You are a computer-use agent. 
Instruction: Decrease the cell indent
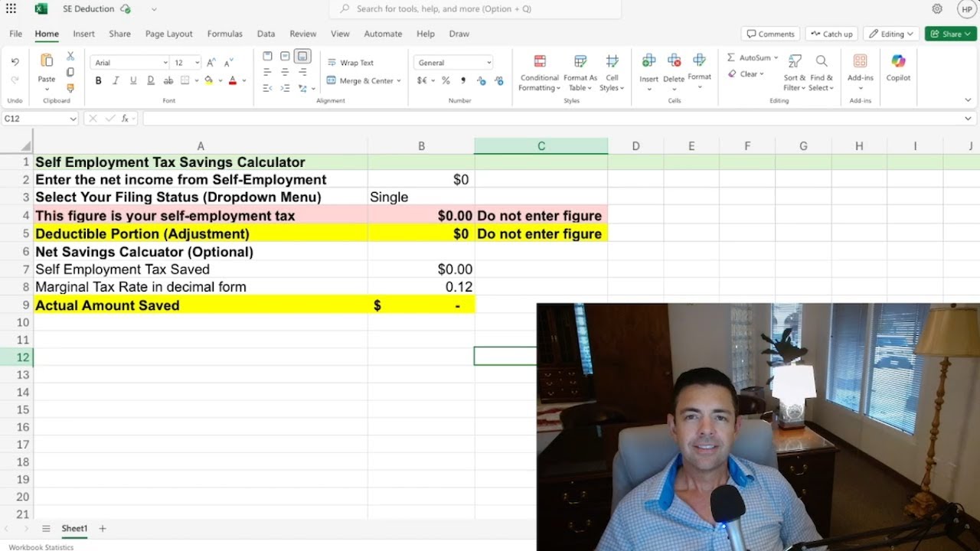point(267,89)
